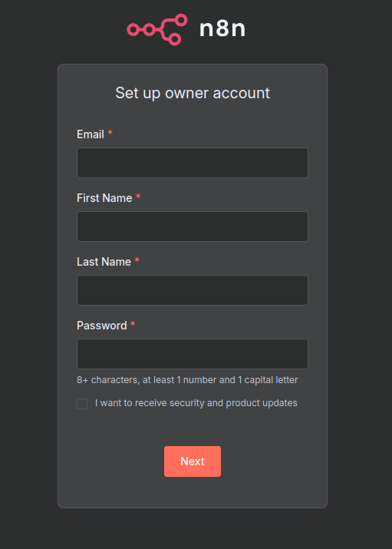
Task: Click the 'I want to receive security' label text
Action: 131,403
